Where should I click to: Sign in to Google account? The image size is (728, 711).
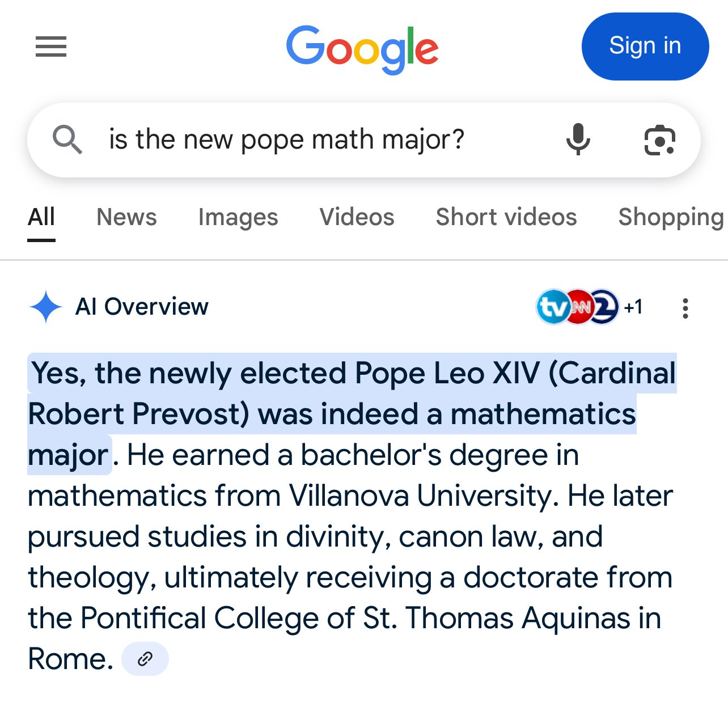[645, 46]
